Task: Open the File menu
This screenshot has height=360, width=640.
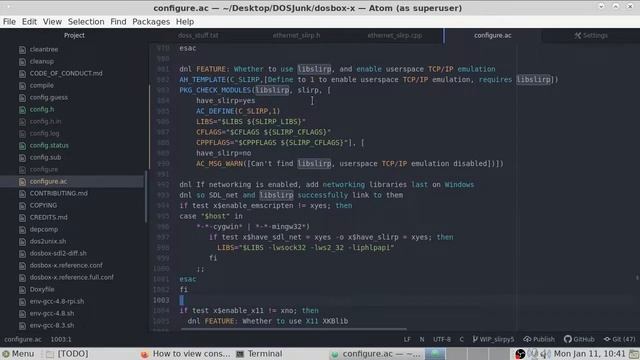Action: pos(9,22)
